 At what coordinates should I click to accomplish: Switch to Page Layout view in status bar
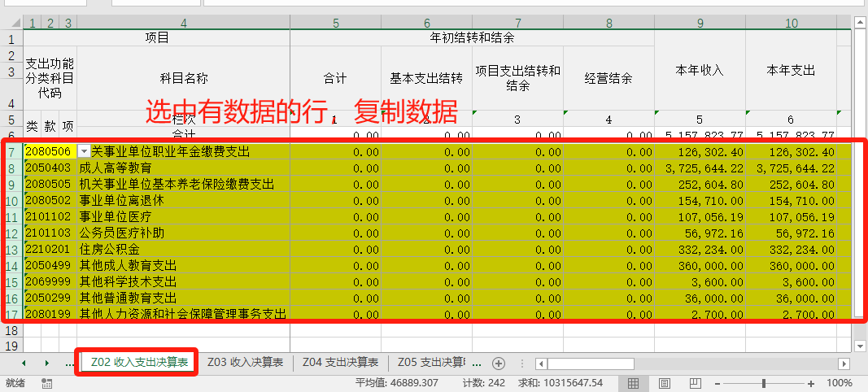(665, 383)
